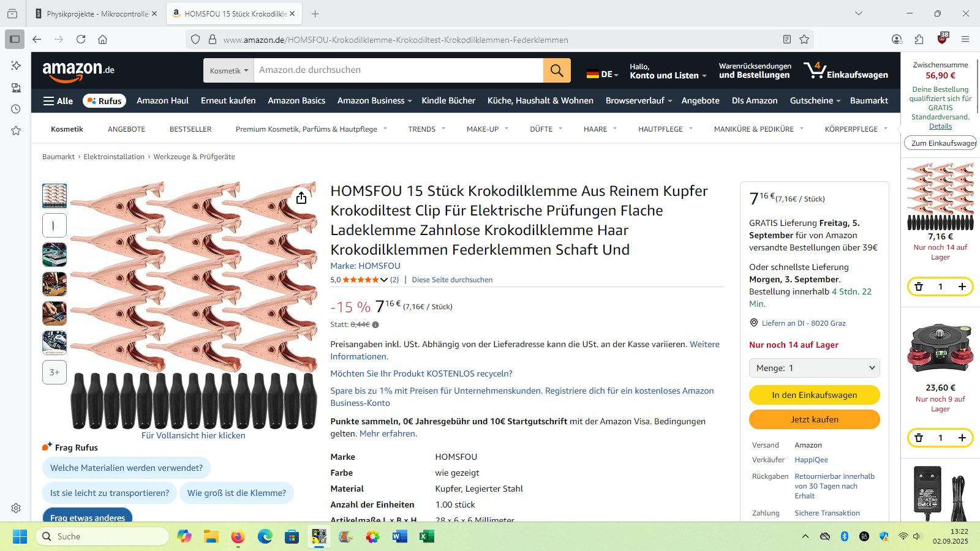Click Mehr erfahren link
The image size is (980, 551).
(388, 433)
